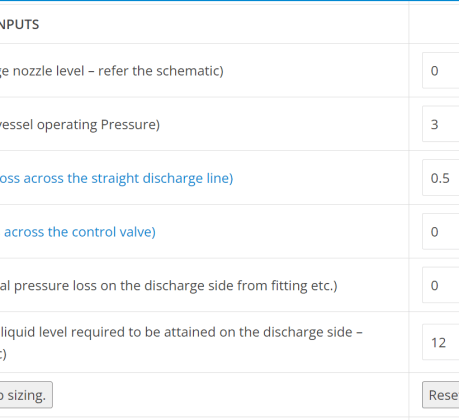Click the button ending with 'sizing.'
This screenshot has width=459, height=420.
point(26,395)
